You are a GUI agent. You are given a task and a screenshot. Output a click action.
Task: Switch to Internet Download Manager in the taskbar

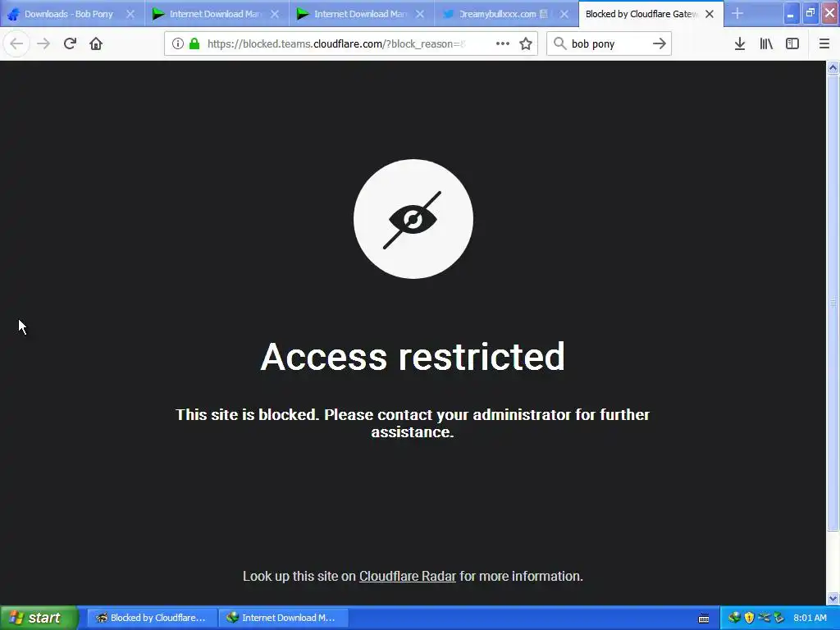[283, 618]
